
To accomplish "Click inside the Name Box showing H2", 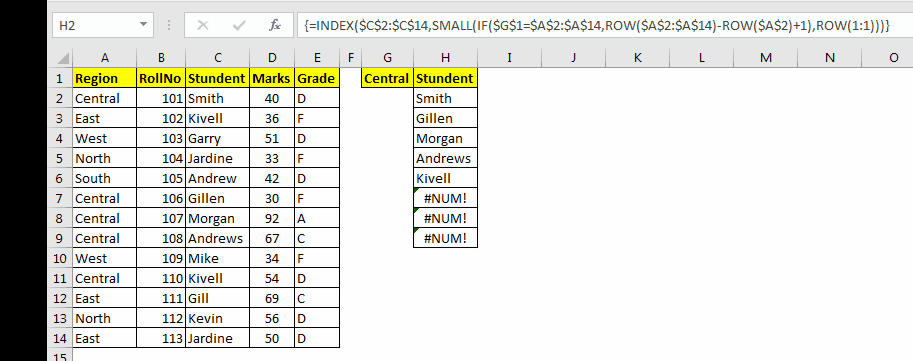I will click(95, 26).
